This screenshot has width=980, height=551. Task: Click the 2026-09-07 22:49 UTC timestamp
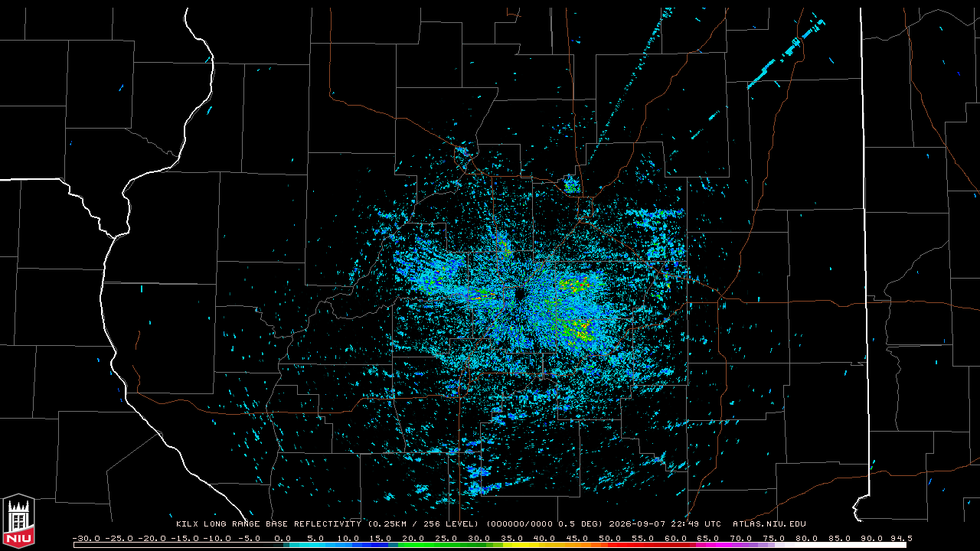pyautogui.click(x=665, y=524)
